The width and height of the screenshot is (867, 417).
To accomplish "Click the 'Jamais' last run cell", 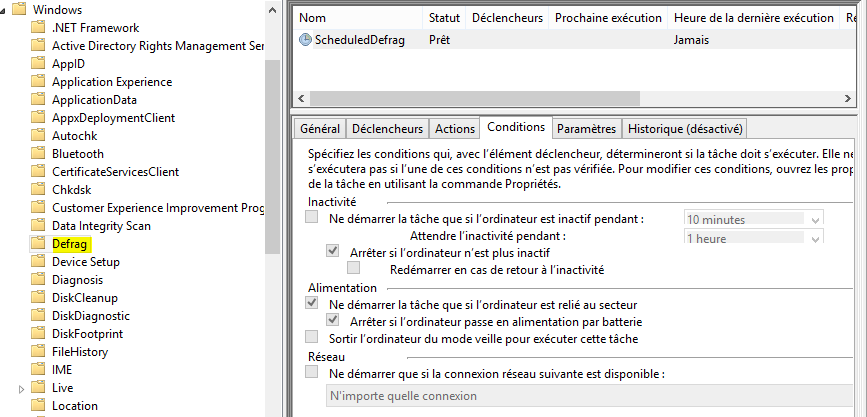I will click(x=691, y=40).
